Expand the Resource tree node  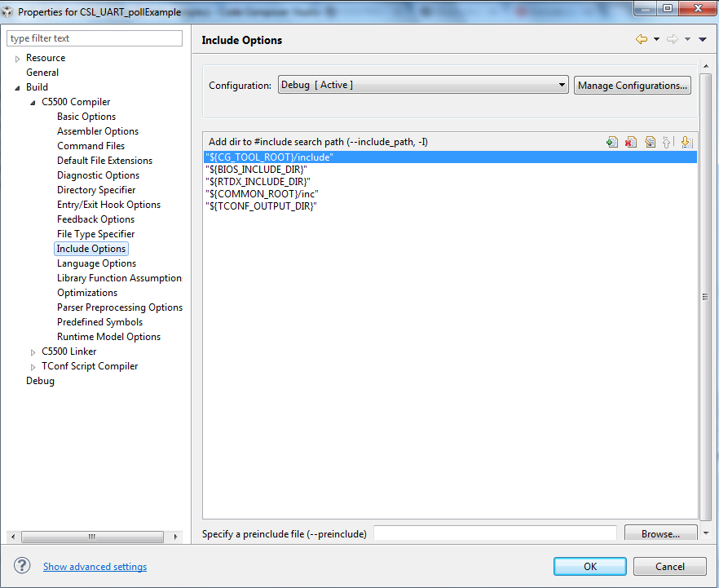pyautogui.click(x=17, y=59)
